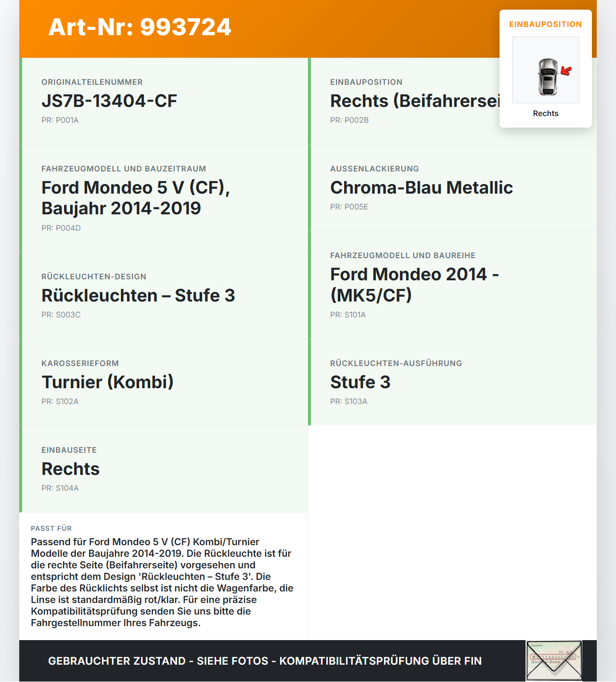Click the PASST FÜR section label

51,528
